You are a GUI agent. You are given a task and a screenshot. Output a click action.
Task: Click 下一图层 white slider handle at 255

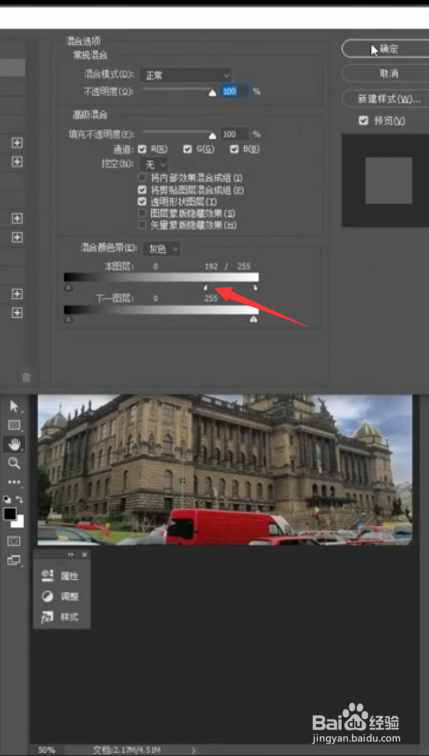(254, 319)
